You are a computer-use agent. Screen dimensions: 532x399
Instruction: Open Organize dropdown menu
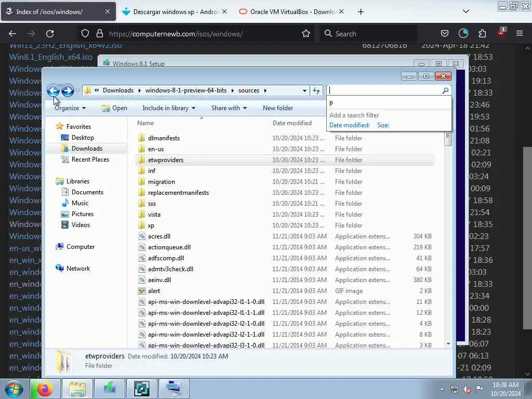70,108
